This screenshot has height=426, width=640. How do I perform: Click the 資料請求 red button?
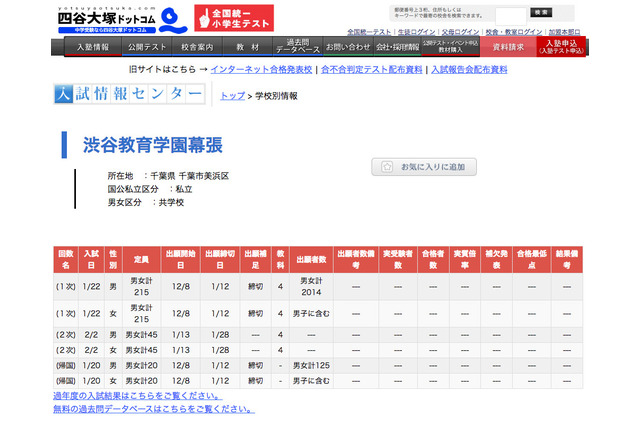(x=507, y=47)
